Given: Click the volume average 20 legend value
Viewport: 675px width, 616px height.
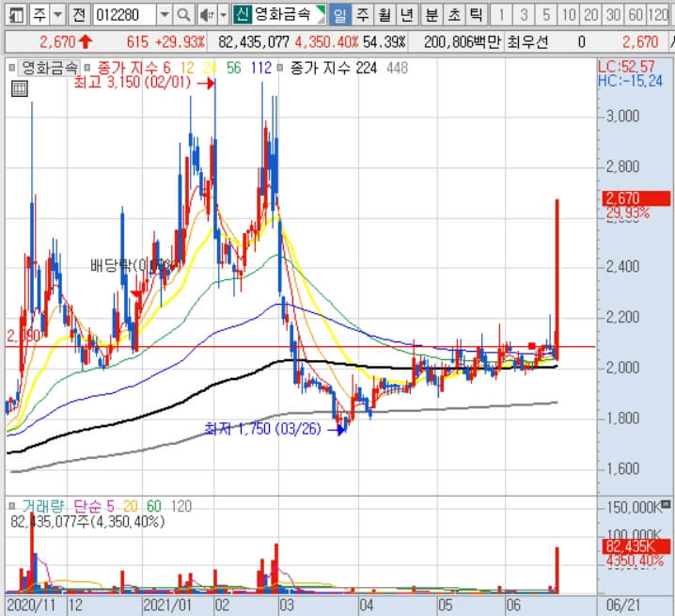Looking at the screenshot, I should (x=131, y=506).
